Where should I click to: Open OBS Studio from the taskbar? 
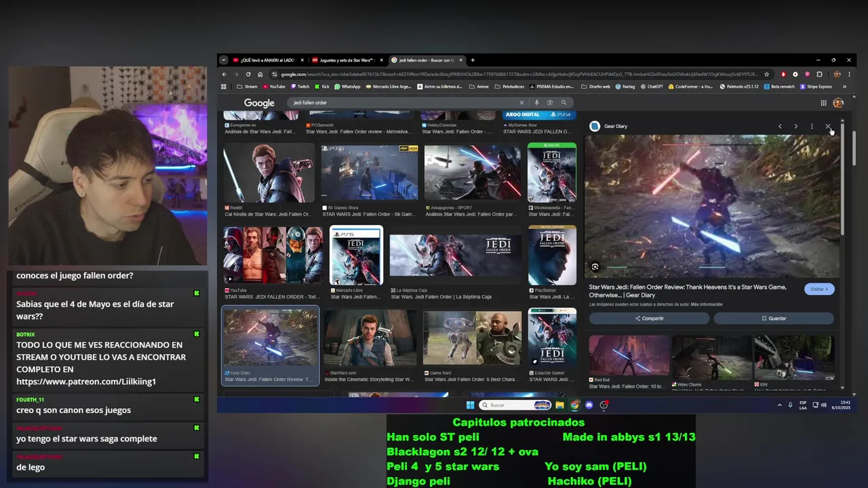pyautogui.click(x=604, y=405)
